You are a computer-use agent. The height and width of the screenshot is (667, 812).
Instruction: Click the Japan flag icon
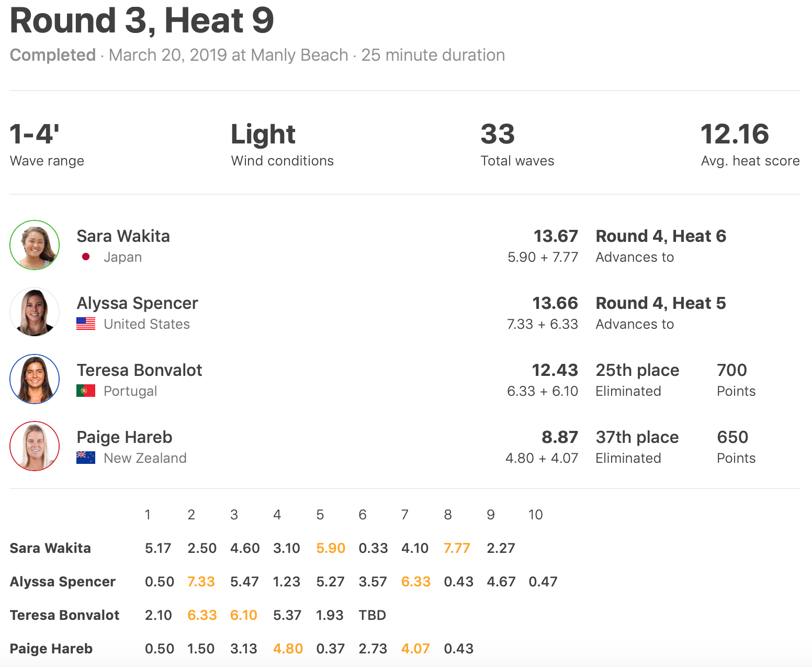[86, 257]
